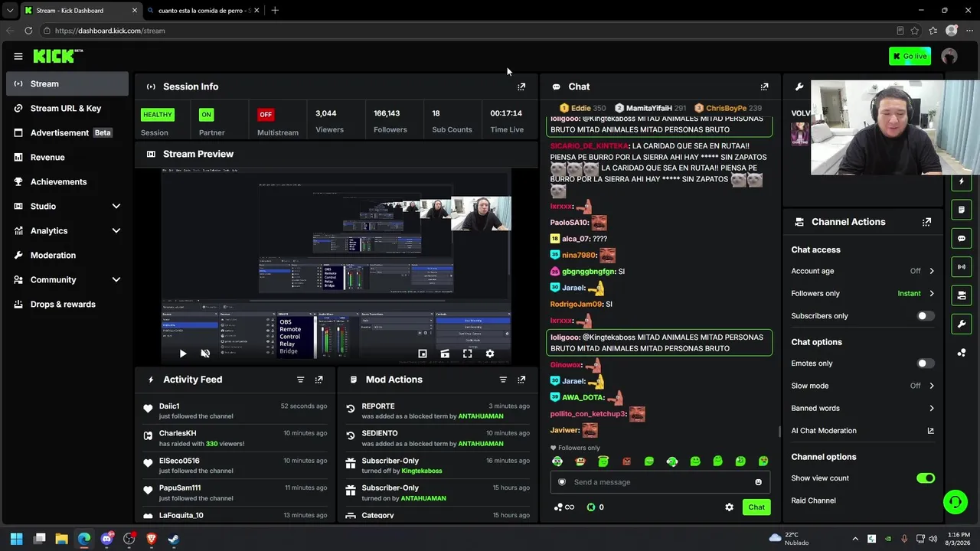Switch stream preview to theater mode

[445, 354]
